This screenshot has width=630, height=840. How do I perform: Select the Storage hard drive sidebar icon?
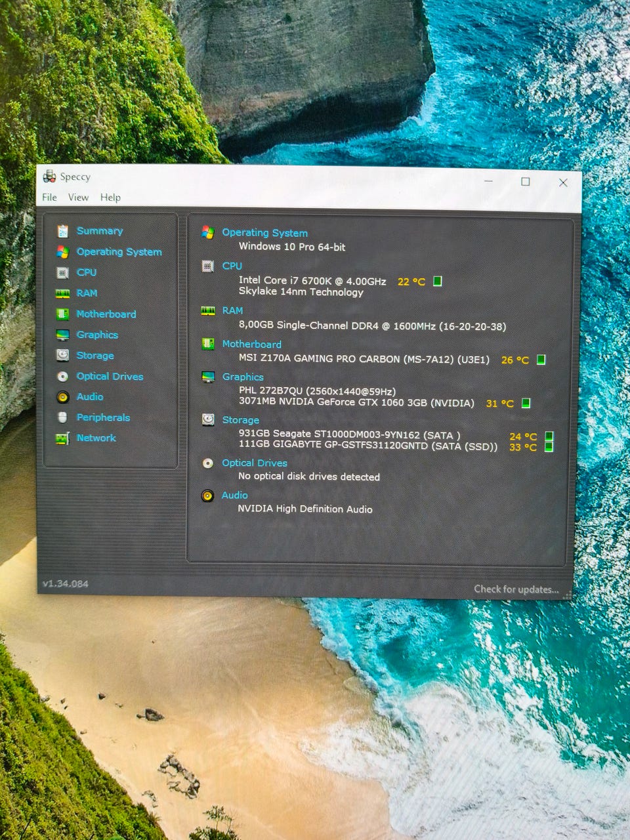click(x=63, y=355)
